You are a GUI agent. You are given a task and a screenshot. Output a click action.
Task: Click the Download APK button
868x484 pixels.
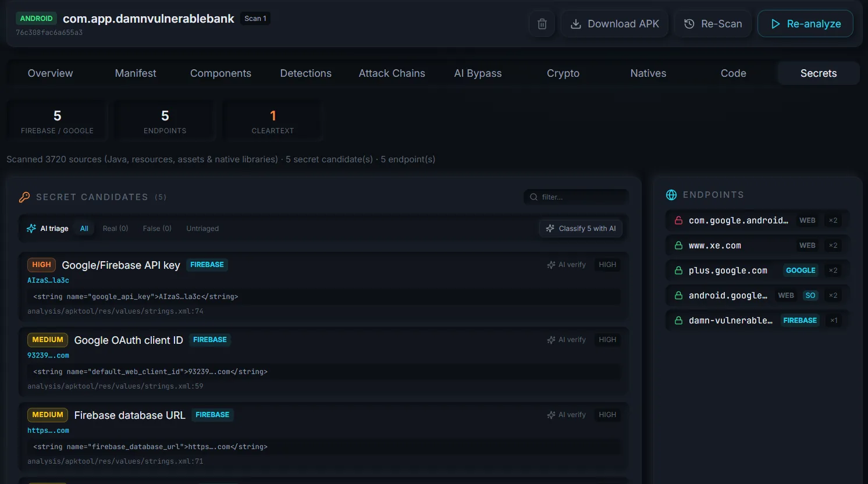614,24
